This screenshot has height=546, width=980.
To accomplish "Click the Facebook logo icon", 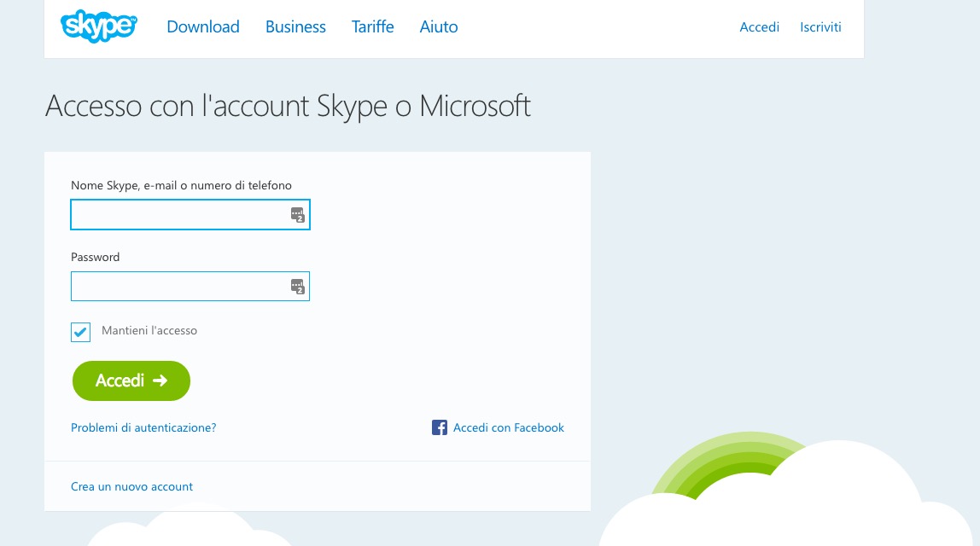I will click(x=440, y=428).
